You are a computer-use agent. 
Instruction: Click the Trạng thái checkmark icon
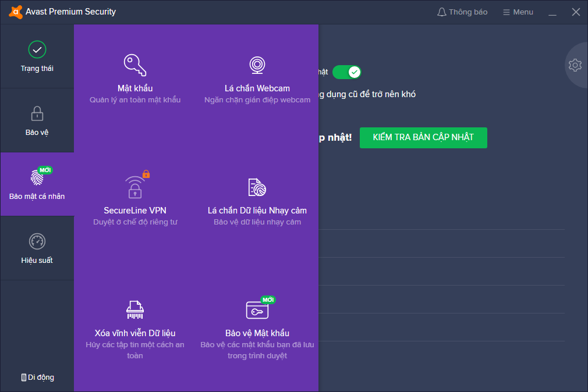click(37, 49)
